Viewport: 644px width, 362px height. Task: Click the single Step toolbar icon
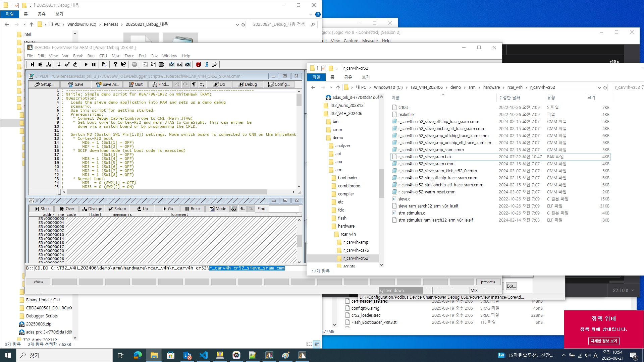coord(32,64)
